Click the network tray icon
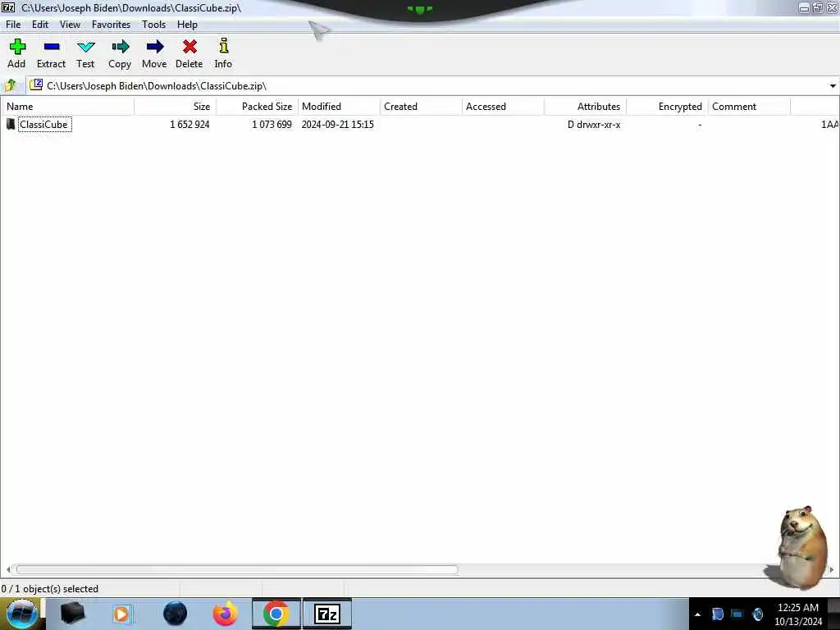The height and width of the screenshot is (630, 840). [737, 614]
